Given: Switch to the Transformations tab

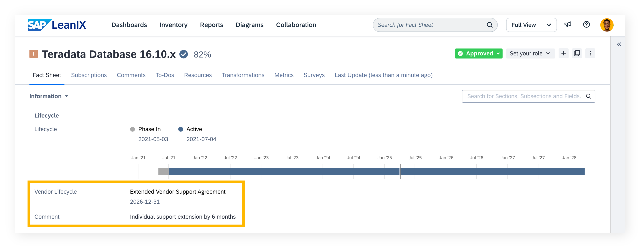Looking at the screenshot, I should pos(243,75).
